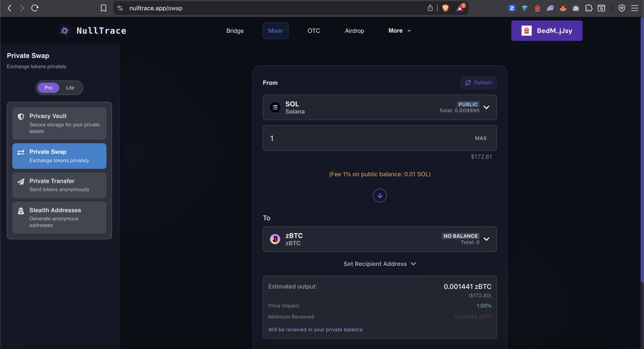The image size is (644, 349).
Task: Open the Airdrop page
Action: point(355,31)
